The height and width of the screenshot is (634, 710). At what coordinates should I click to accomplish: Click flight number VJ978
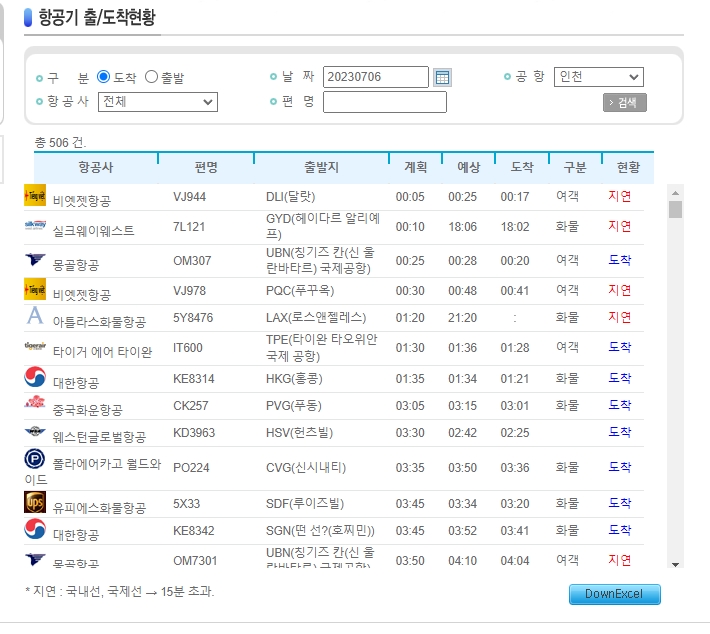click(189, 290)
